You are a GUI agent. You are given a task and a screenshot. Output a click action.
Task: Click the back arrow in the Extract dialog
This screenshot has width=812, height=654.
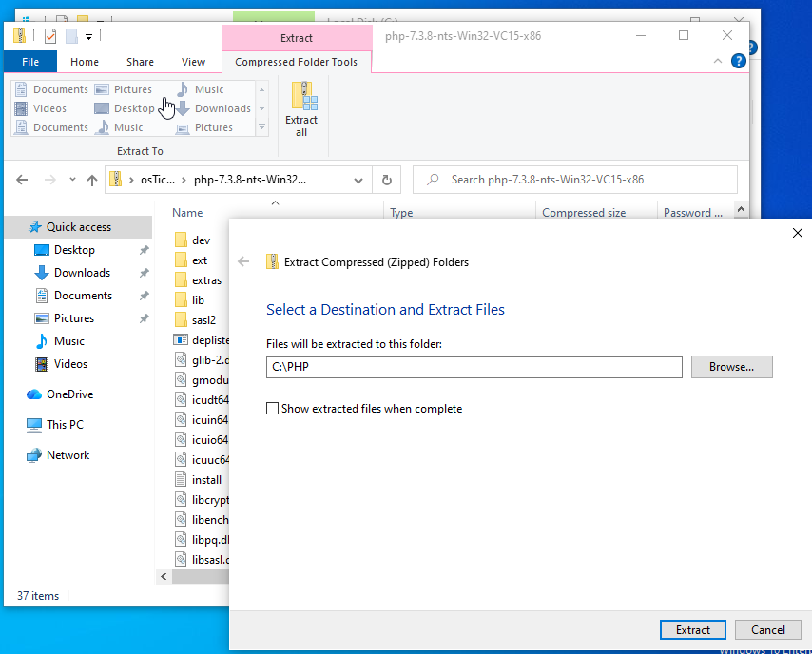pyautogui.click(x=243, y=262)
